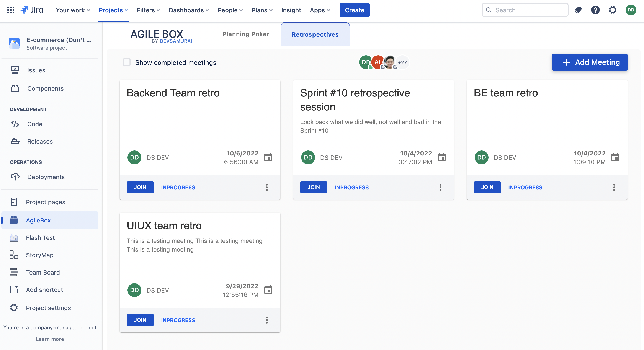This screenshot has width=644, height=350.
Task: Expand the Projects dropdown
Action: 113,10
